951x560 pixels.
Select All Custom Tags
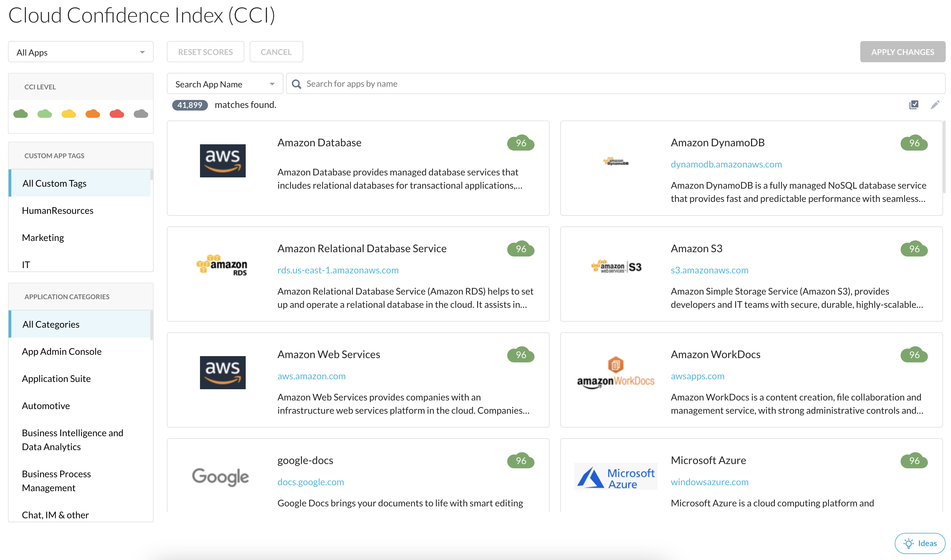[80, 183]
